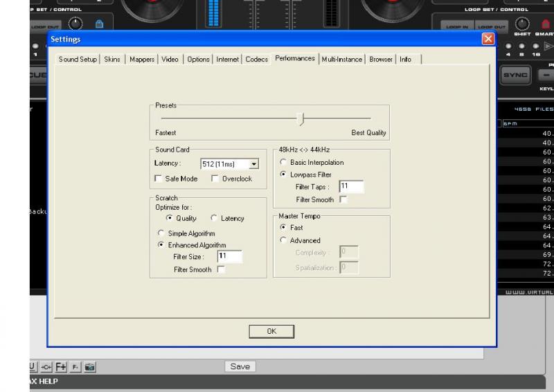The image size is (554, 392).
Task: Open the Codecs tab
Action: point(256,60)
